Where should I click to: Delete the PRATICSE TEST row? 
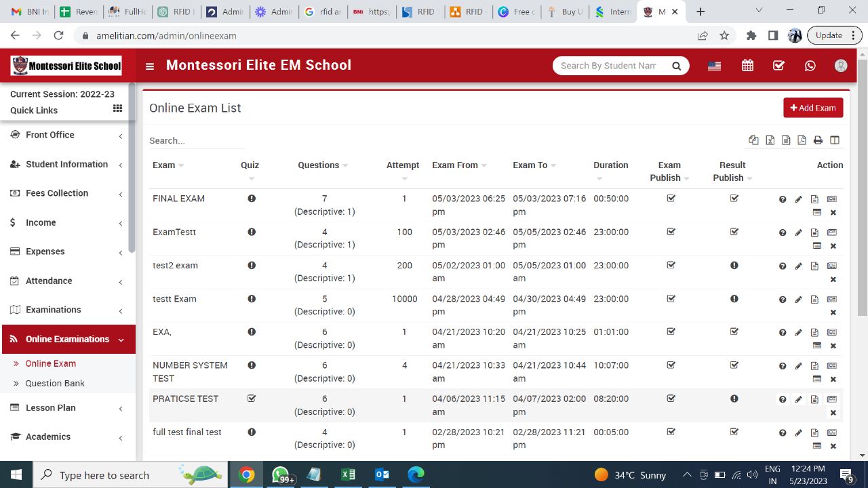tap(833, 413)
